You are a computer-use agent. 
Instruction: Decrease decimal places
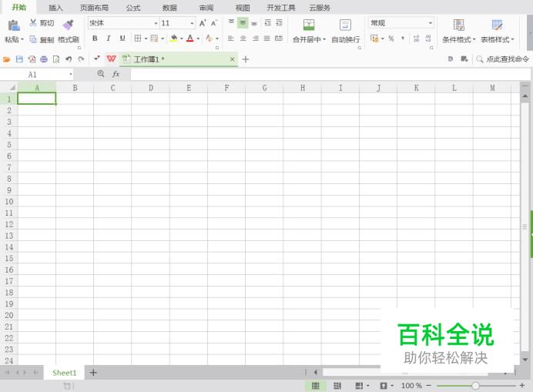coord(428,39)
